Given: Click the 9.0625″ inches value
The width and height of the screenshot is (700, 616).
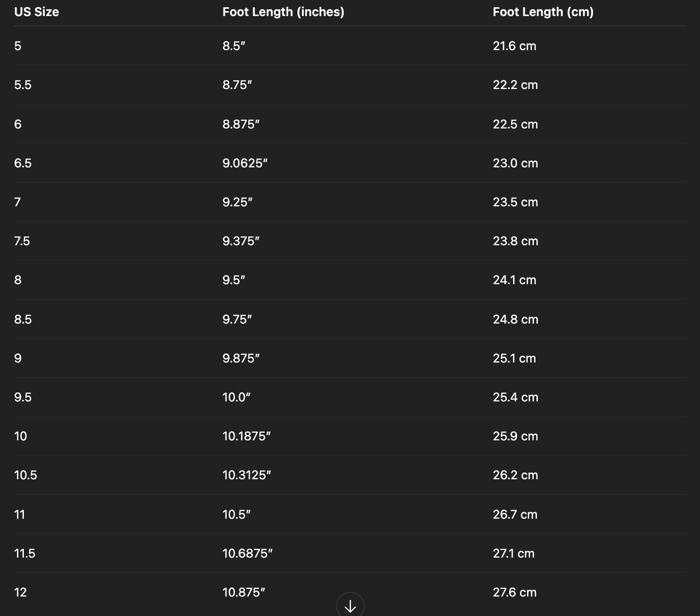Looking at the screenshot, I should click(x=245, y=163).
